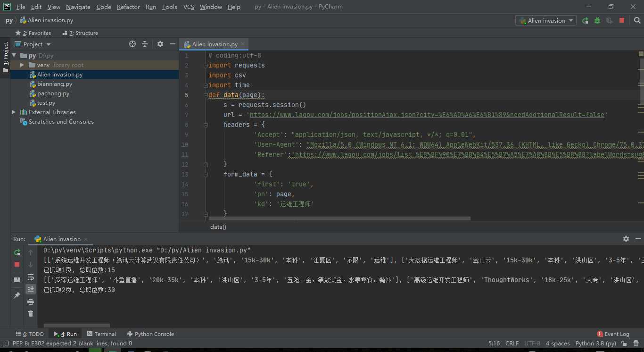Toggle tool window bars with bottom-left icon

click(5, 344)
